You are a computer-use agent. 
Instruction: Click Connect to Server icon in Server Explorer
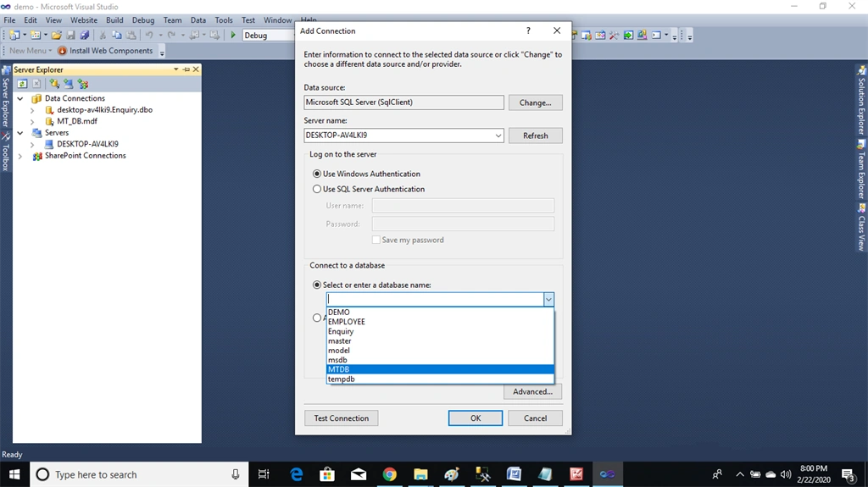69,84
